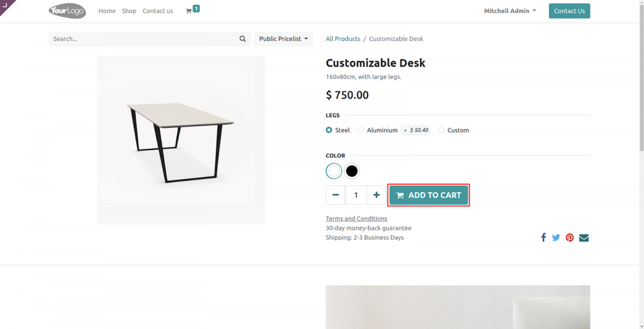
Task: Click the Add to Cart button
Action: 428,195
